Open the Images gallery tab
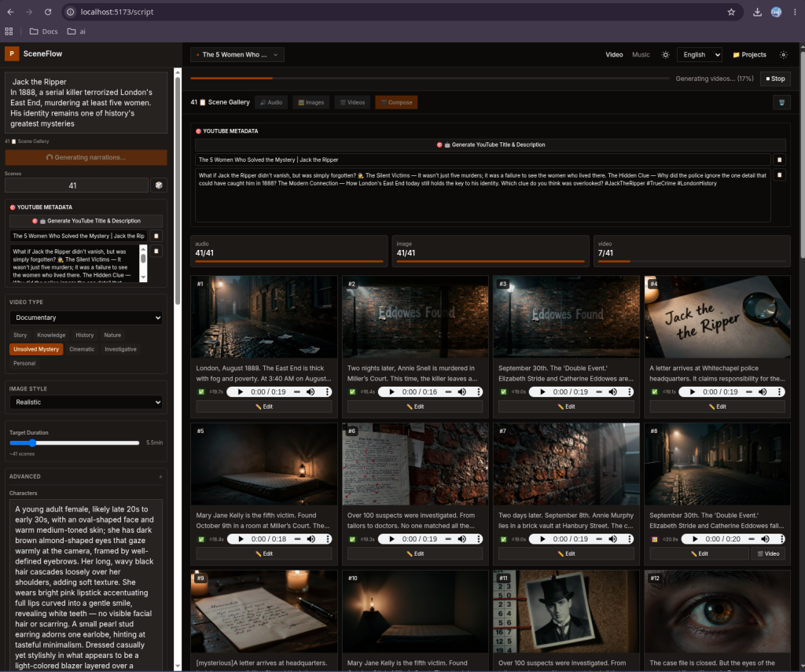 [x=311, y=102]
